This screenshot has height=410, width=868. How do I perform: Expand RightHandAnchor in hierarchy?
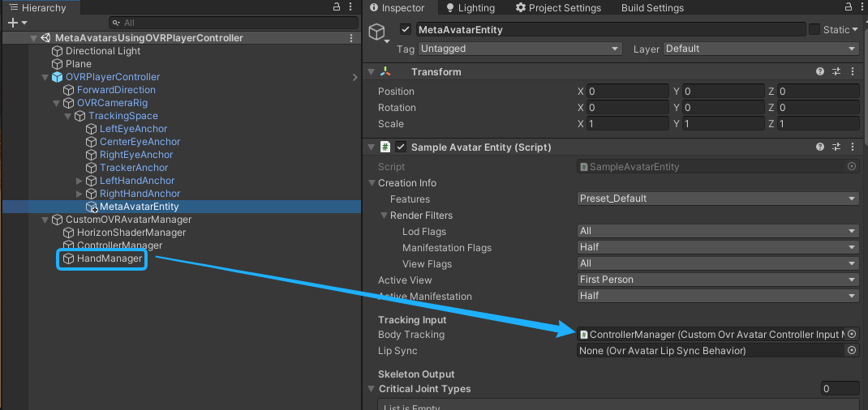(x=79, y=194)
